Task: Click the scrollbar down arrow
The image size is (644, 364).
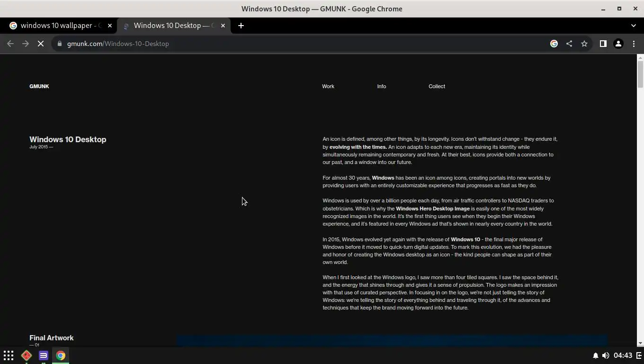Action: point(640,343)
